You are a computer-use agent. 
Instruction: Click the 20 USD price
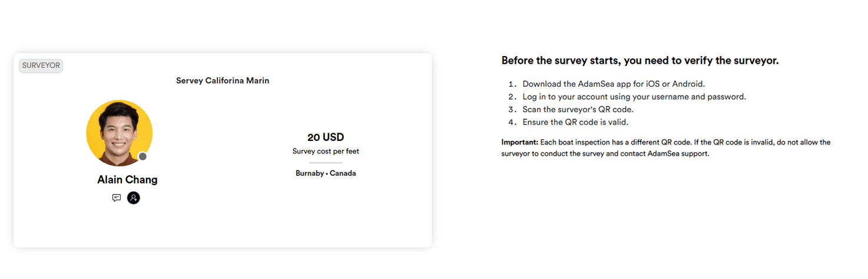pyautogui.click(x=326, y=137)
